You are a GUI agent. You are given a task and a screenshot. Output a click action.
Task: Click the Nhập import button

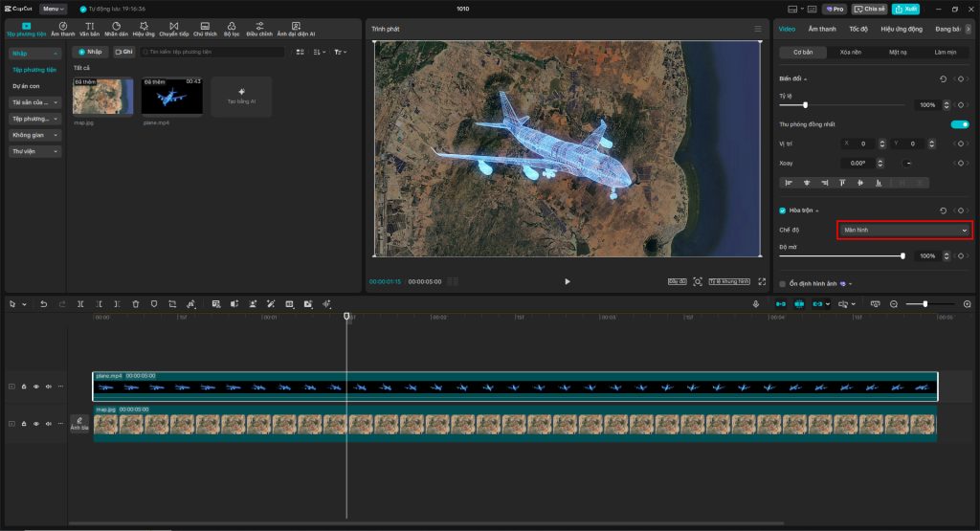tap(91, 52)
